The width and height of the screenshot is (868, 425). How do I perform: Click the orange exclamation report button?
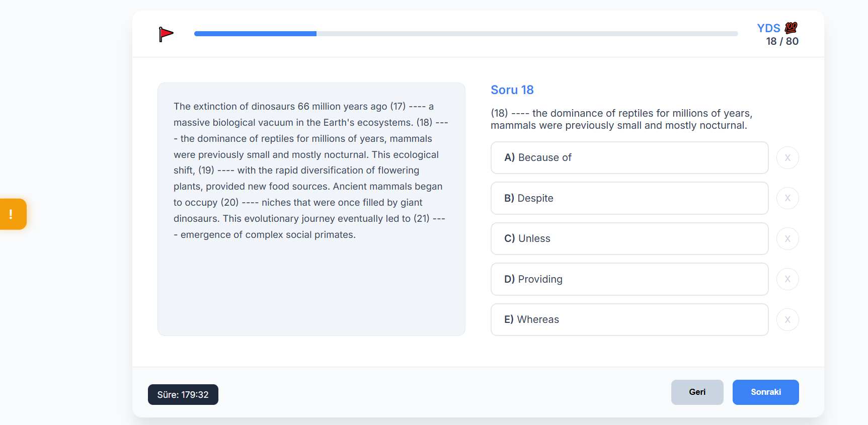[x=13, y=214]
